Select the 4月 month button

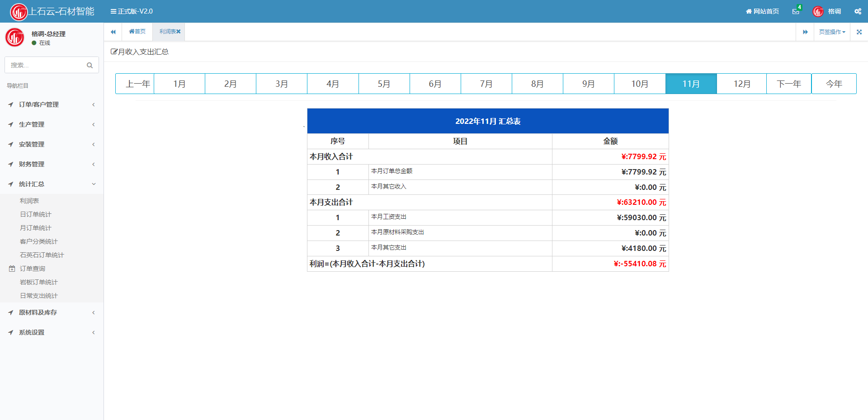(333, 84)
